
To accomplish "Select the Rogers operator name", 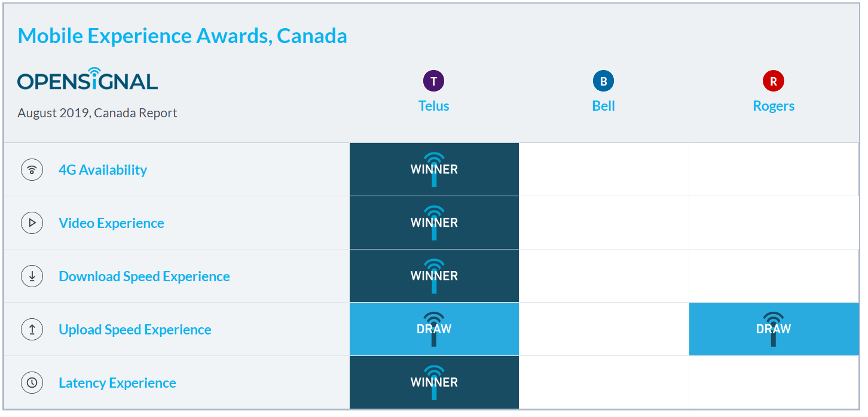I will [x=774, y=106].
